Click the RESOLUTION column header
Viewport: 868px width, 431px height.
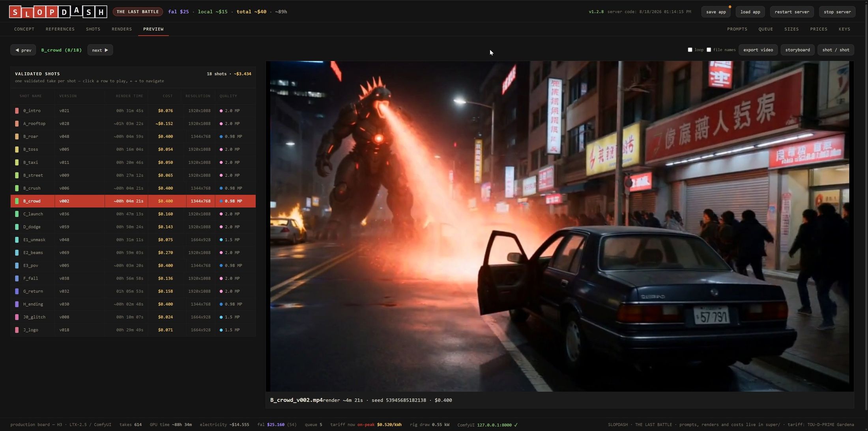(198, 96)
